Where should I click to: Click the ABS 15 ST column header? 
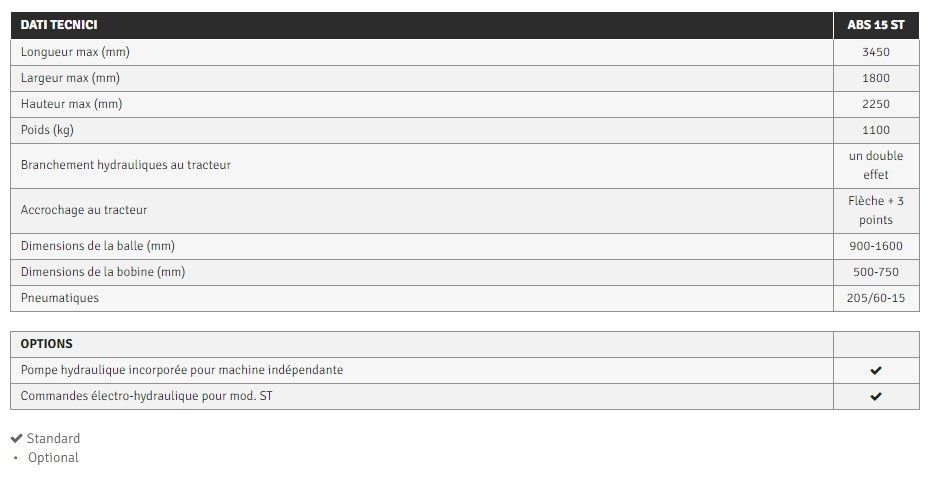click(x=875, y=25)
